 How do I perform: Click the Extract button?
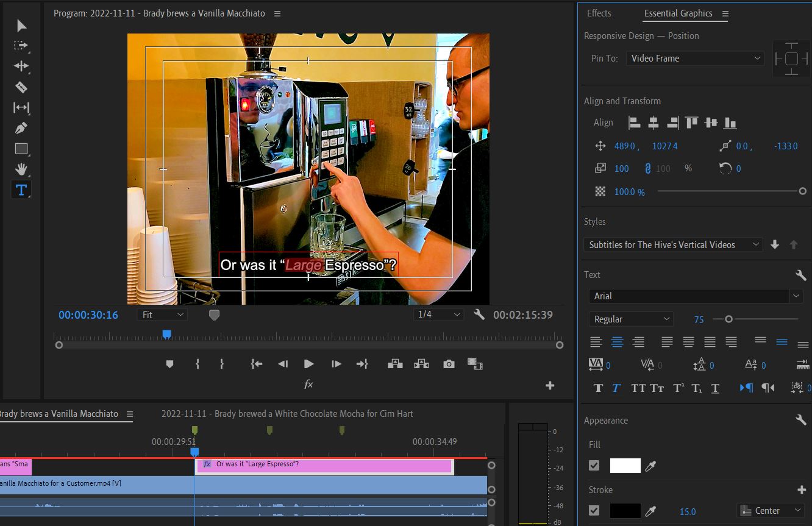click(x=421, y=364)
